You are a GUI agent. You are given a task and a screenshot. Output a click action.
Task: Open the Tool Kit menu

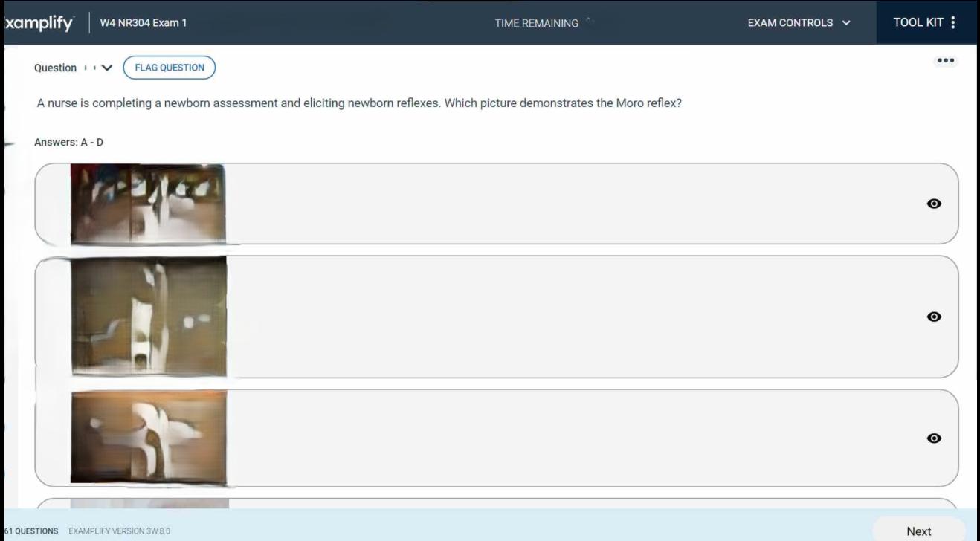(924, 22)
